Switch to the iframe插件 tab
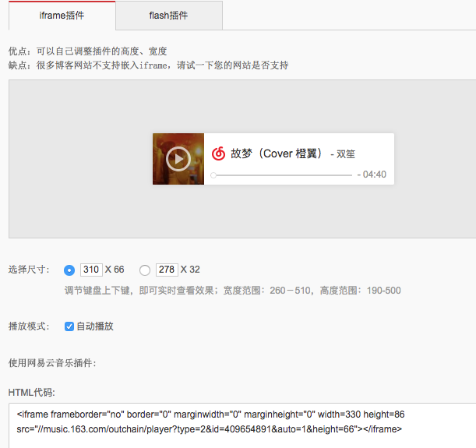The height and width of the screenshot is (448, 476). 62,16
